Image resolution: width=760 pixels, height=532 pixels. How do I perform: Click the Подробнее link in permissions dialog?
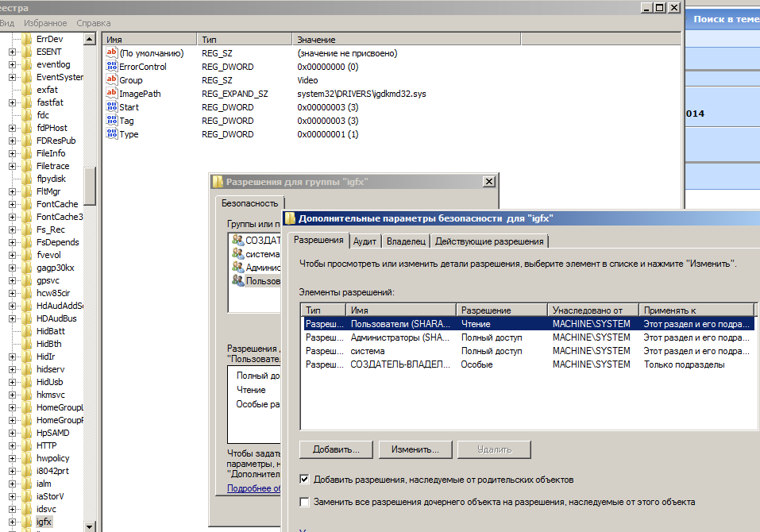pos(254,488)
